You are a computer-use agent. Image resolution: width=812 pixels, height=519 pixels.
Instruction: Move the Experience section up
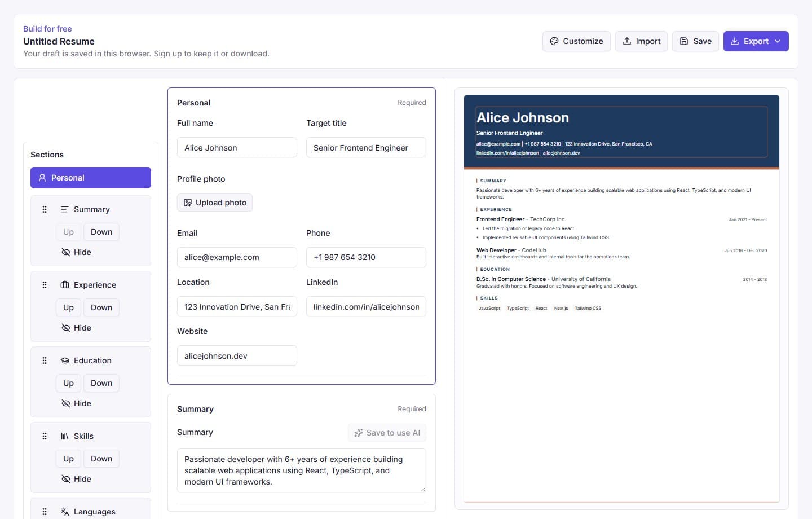68,307
